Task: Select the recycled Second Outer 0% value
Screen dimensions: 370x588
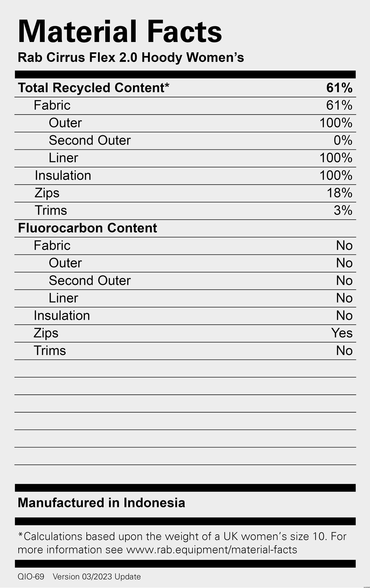Action: click(x=343, y=141)
